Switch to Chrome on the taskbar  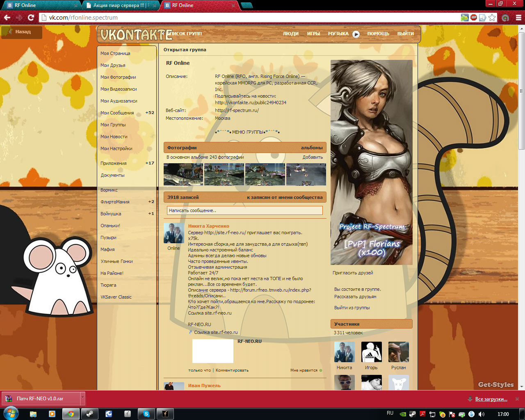click(71, 414)
